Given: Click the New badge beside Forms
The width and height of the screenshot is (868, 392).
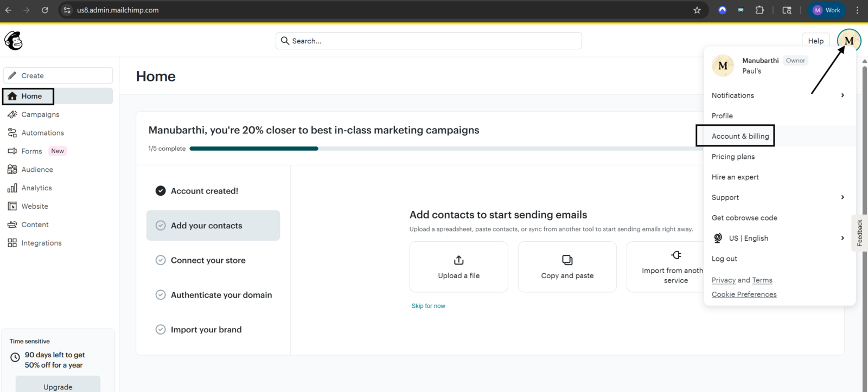Looking at the screenshot, I should point(58,151).
